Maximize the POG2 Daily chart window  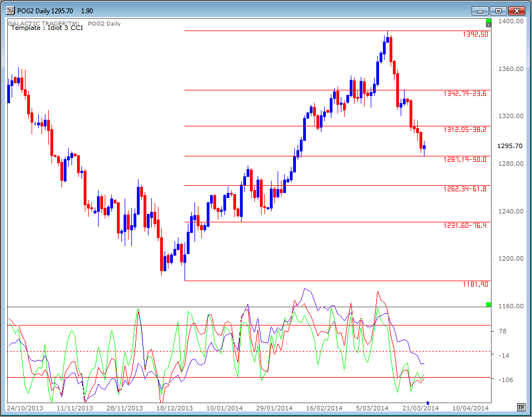pyautogui.click(x=498, y=11)
